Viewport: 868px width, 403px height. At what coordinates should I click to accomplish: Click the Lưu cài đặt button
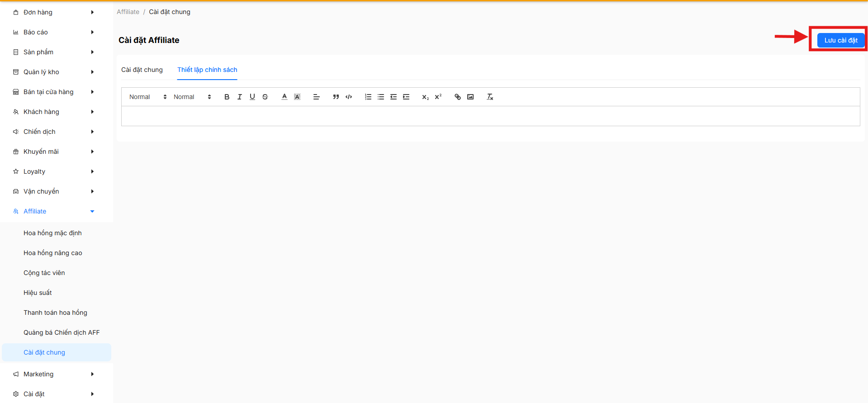point(841,40)
